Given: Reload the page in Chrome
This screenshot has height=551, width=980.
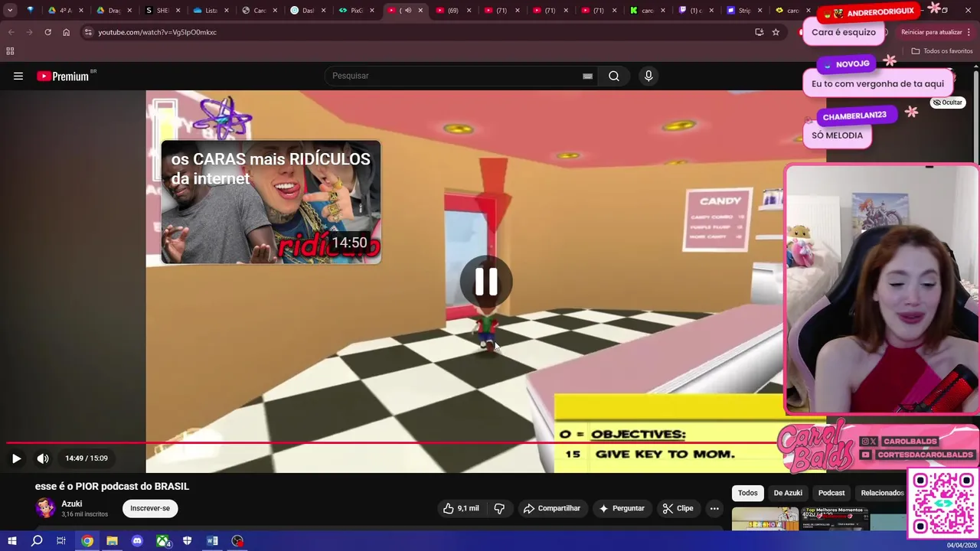Looking at the screenshot, I should pos(47,32).
